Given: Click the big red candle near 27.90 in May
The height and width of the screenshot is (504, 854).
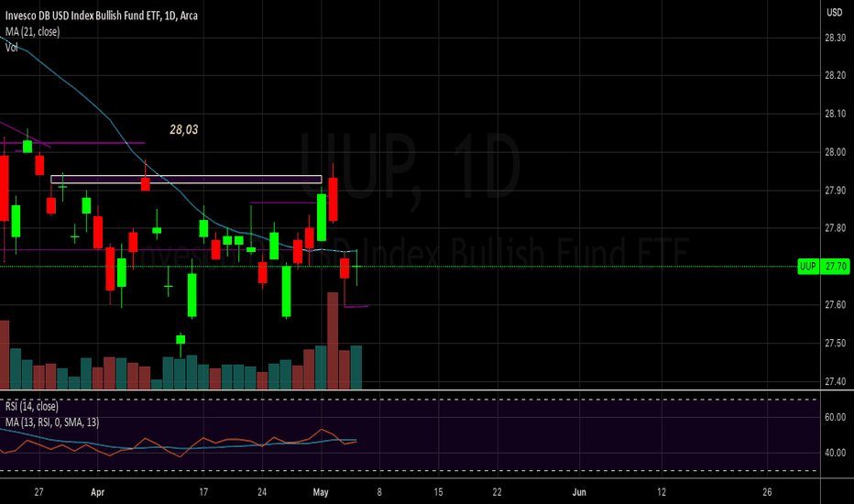Looking at the screenshot, I should (333, 200).
